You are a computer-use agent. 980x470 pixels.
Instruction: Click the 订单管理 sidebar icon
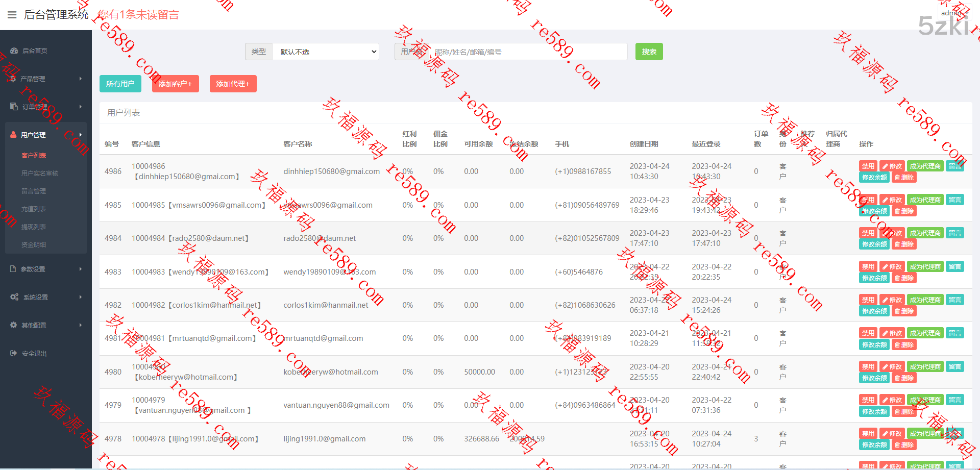14,107
